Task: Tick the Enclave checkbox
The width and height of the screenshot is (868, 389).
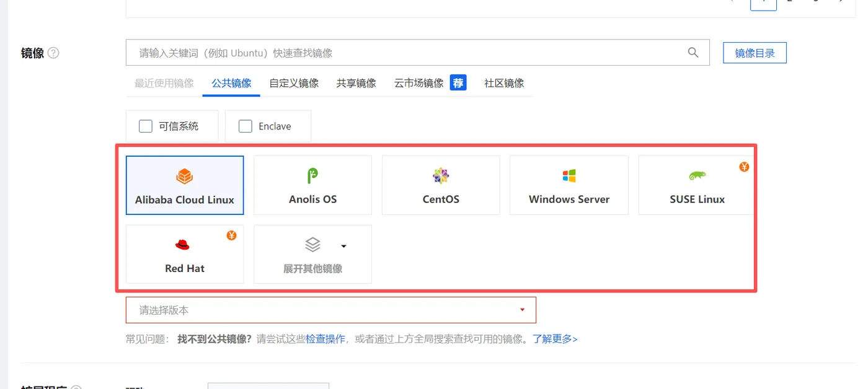Action: [x=246, y=126]
